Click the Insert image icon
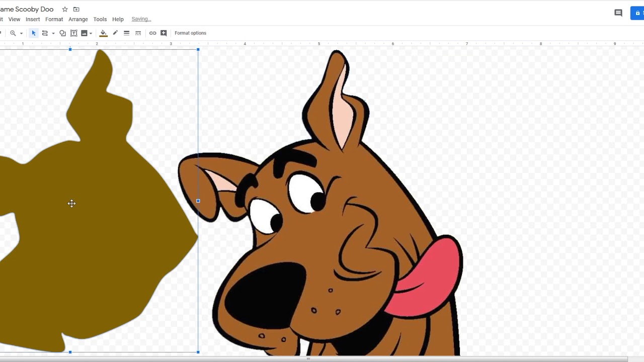The image size is (644, 362). [84, 33]
